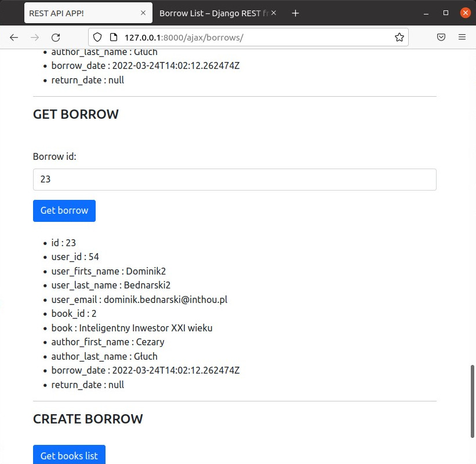This screenshot has height=464, width=476.
Task: Open the Firefox hamburger menu
Action: tap(462, 37)
